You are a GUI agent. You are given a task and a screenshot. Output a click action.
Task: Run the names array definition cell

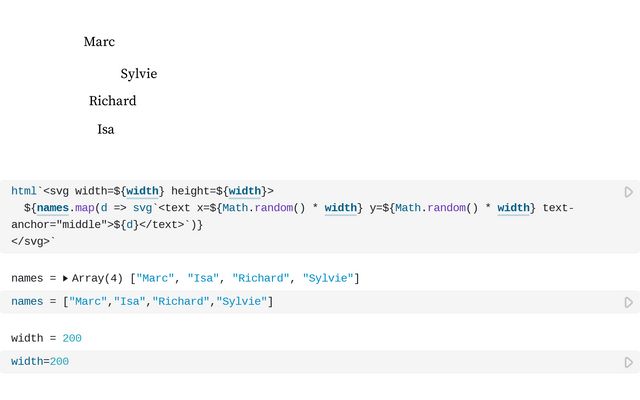click(628, 302)
